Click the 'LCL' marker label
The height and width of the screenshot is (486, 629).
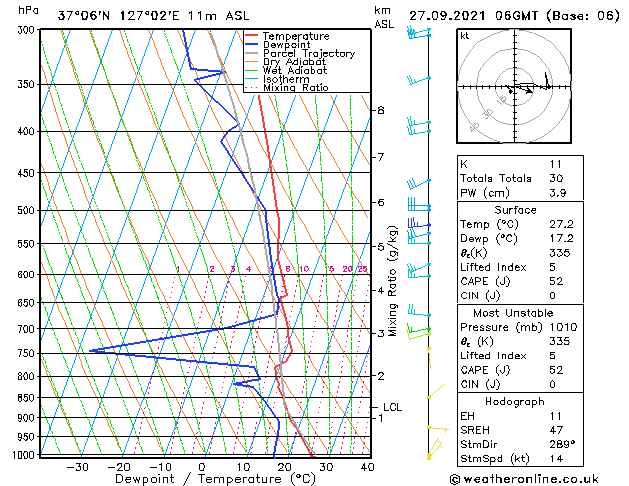pyautogui.click(x=392, y=407)
